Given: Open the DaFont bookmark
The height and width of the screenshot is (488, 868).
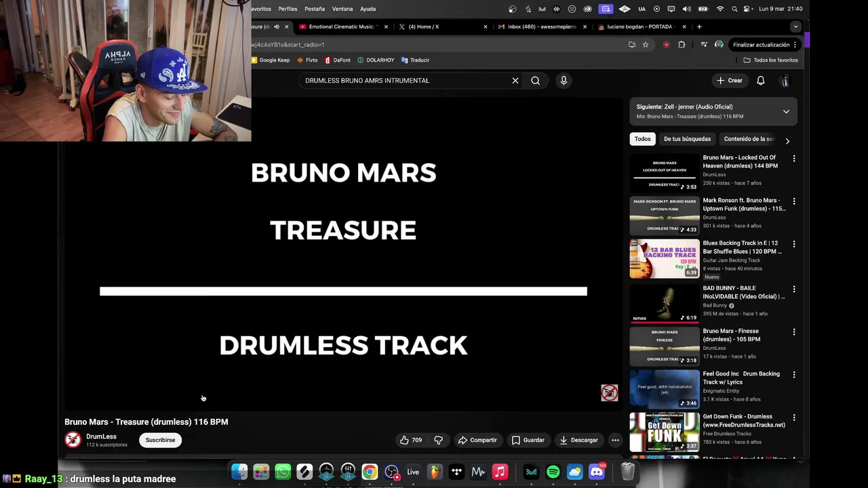Looking at the screenshot, I should (337, 60).
